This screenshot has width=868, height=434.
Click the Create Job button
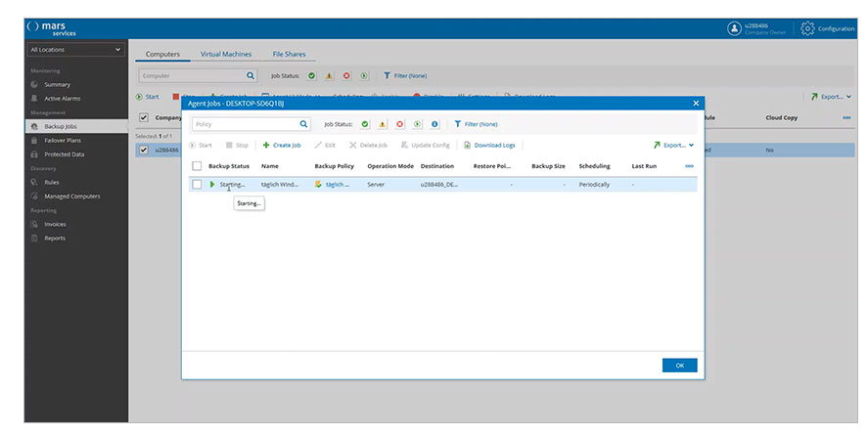click(281, 145)
